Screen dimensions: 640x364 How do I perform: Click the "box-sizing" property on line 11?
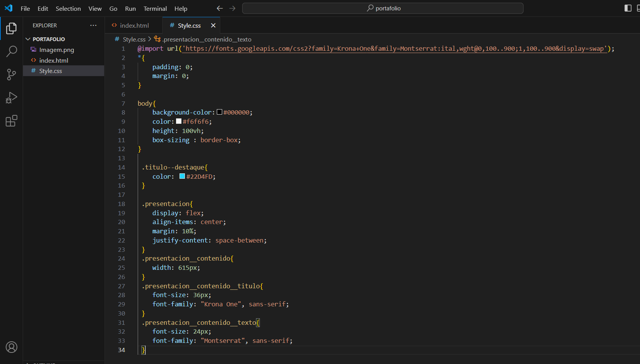[x=171, y=140]
